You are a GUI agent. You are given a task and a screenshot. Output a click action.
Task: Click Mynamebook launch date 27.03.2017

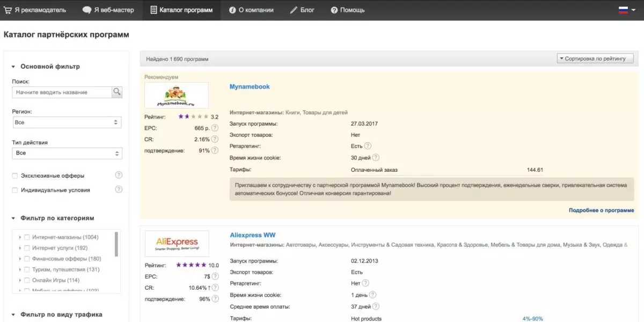(x=364, y=123)
